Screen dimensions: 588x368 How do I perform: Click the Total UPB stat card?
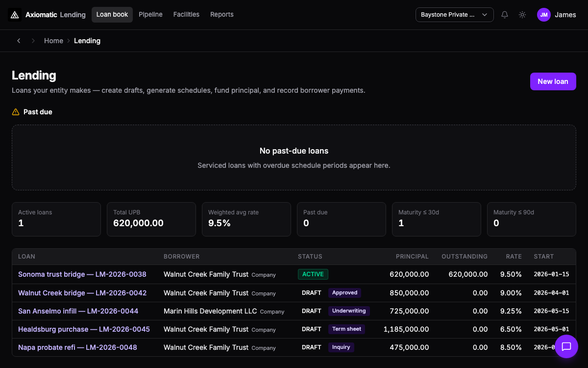pos(151,219)
